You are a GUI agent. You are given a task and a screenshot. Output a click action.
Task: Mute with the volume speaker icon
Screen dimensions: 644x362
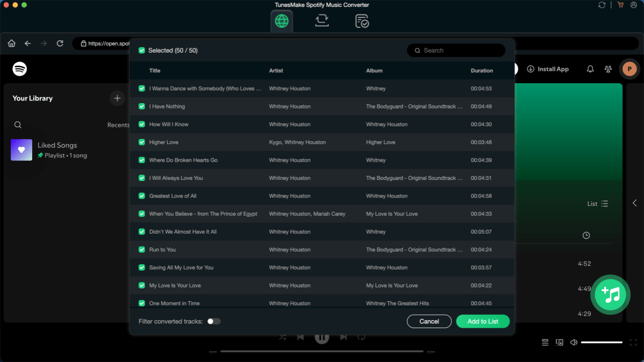[574, 342]
